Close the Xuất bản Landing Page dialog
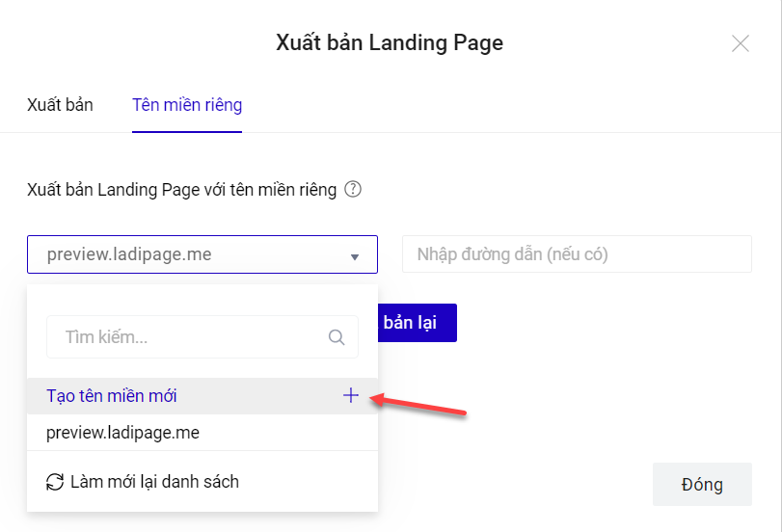 (x=740, y=43)
